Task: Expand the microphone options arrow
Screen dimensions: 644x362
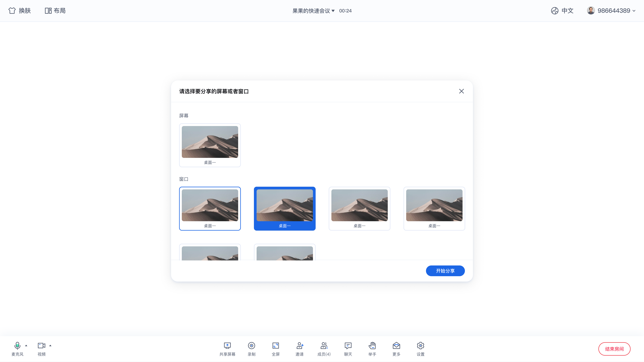Action: [x=26, y=346]
